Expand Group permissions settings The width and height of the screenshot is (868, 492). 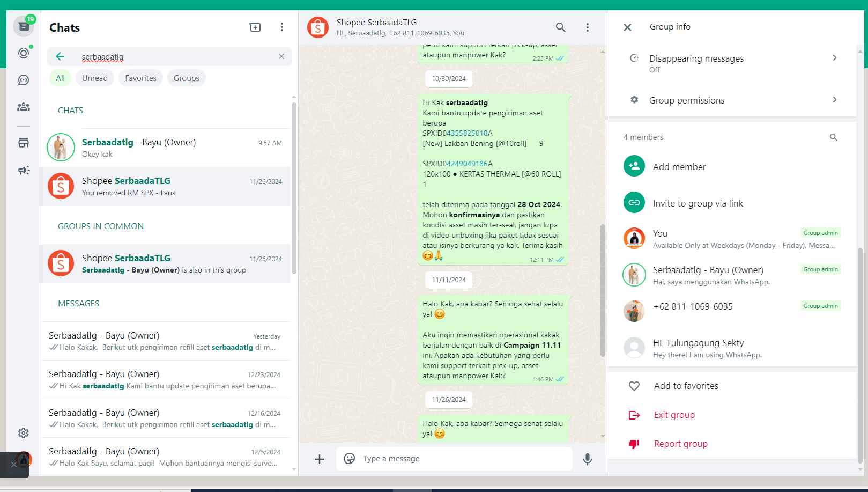tap(732, 100)
